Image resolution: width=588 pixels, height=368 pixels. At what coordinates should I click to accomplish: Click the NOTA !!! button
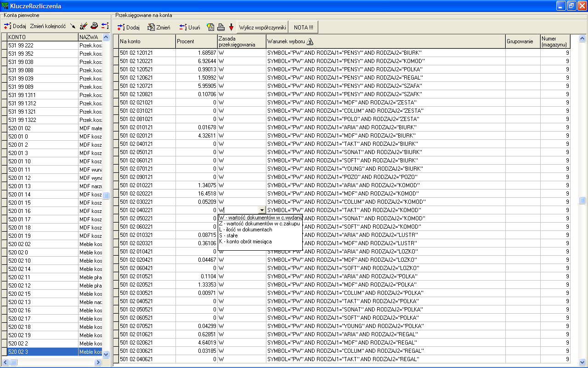[x=304, y=27]
